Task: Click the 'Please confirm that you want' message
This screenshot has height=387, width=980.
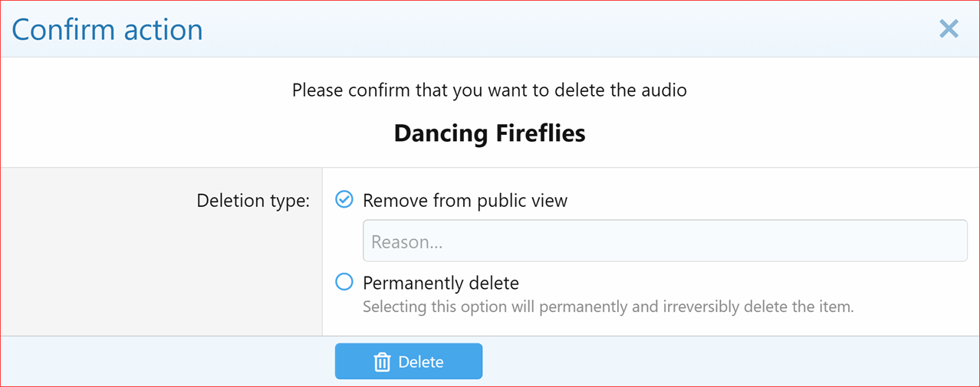Action: pyautogui.click(x=489, y=90)
